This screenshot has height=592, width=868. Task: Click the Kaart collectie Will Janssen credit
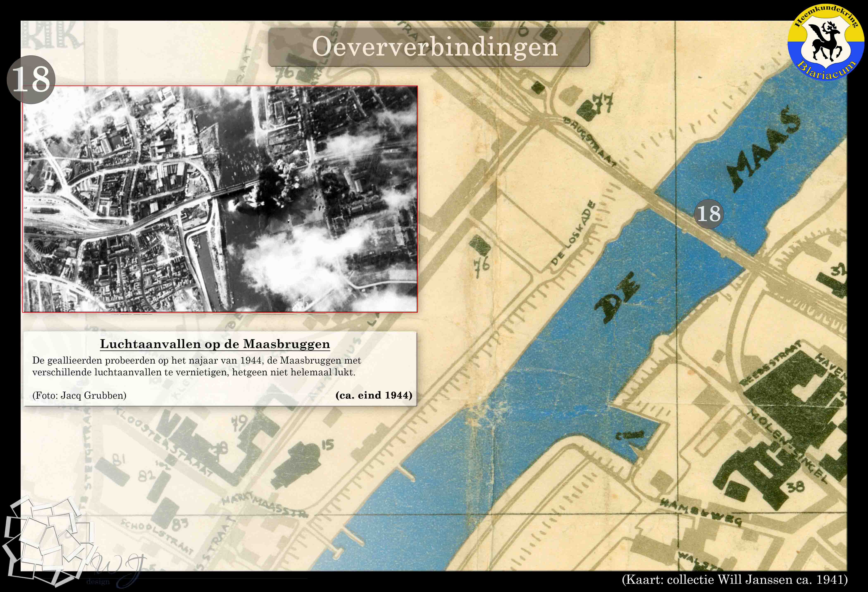(734, 580)
